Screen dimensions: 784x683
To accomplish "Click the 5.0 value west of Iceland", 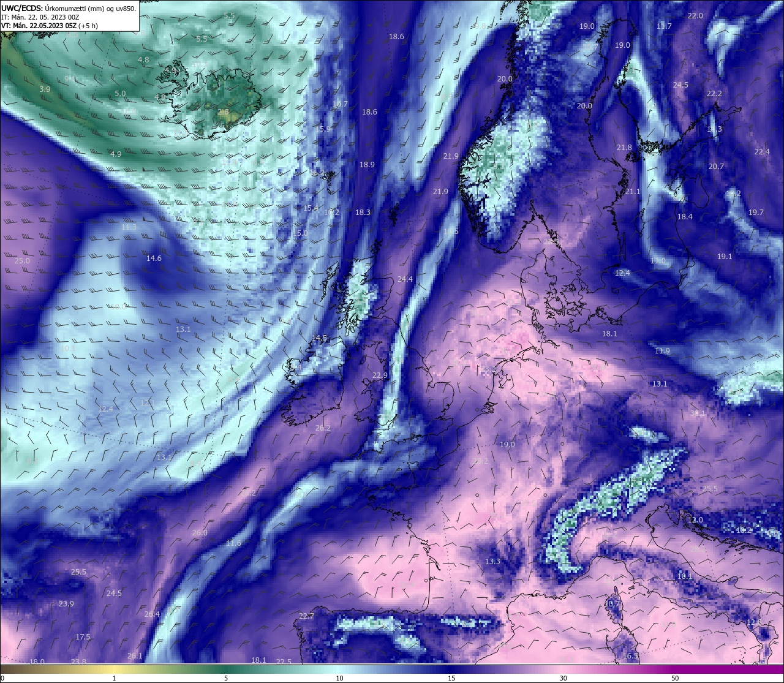I will pyautogui.click(x=120, y=94).
